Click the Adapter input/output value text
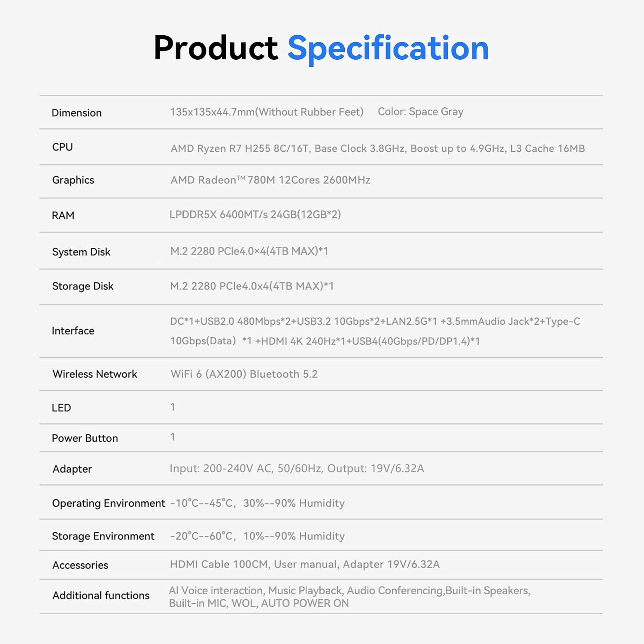This screenshot has width=644, height=644. (297, 468)
